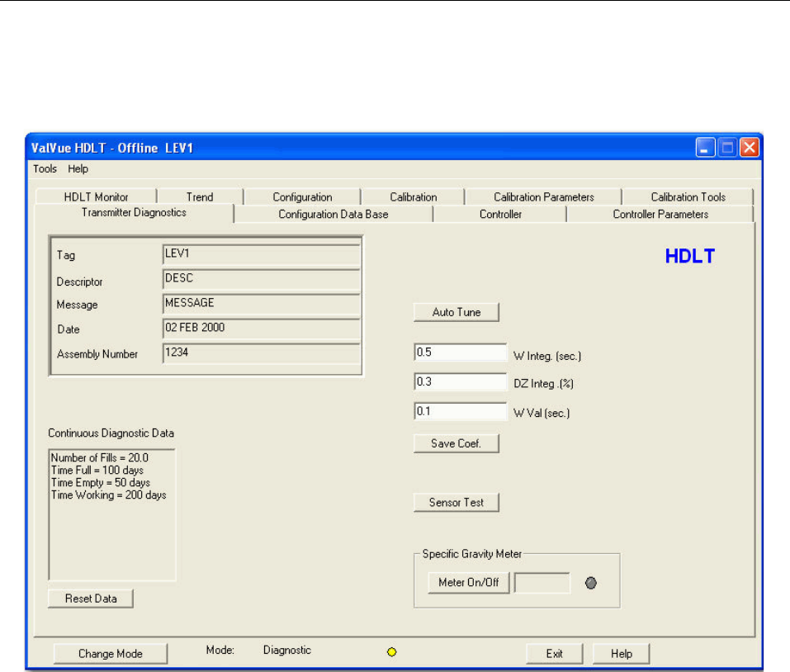Open the Tools menu
Image resolution: width=790 pixels, height=672 pixels.
click(45, 168)
